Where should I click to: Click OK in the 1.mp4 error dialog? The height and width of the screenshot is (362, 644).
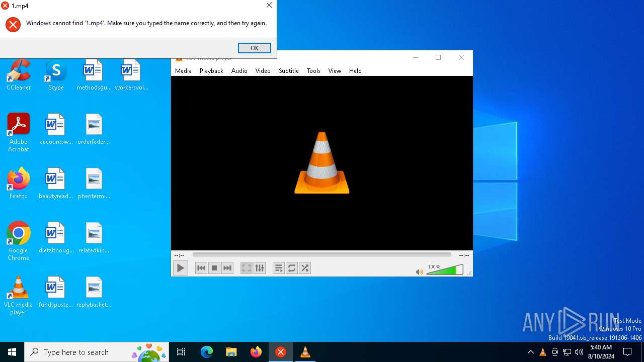point(255,48)
